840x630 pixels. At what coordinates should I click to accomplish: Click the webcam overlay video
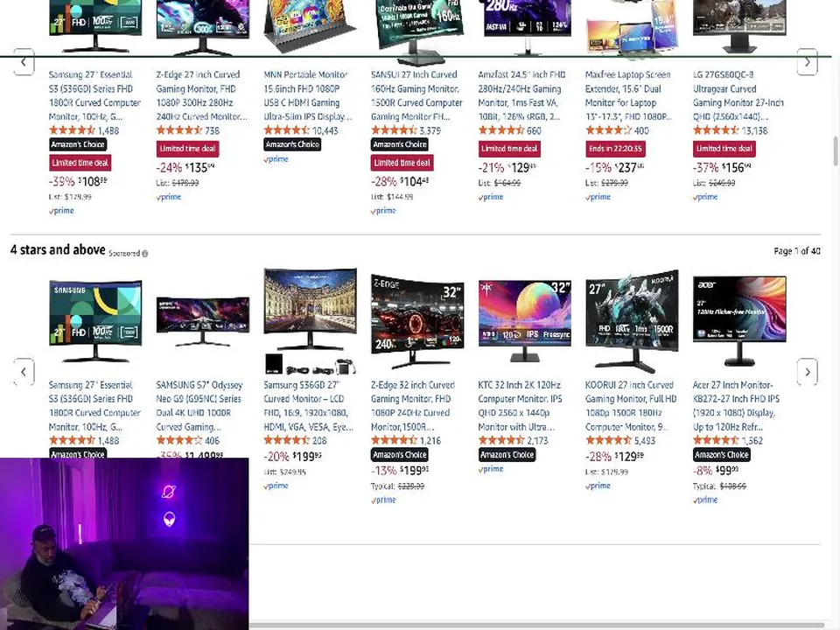click(x=124, y=543)
